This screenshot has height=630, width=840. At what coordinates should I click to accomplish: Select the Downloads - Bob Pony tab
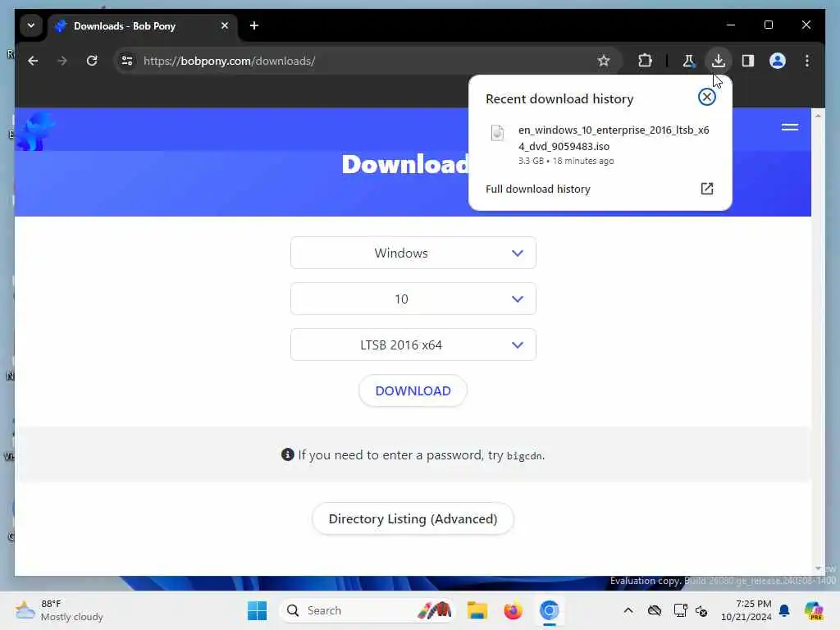[143, 25]
